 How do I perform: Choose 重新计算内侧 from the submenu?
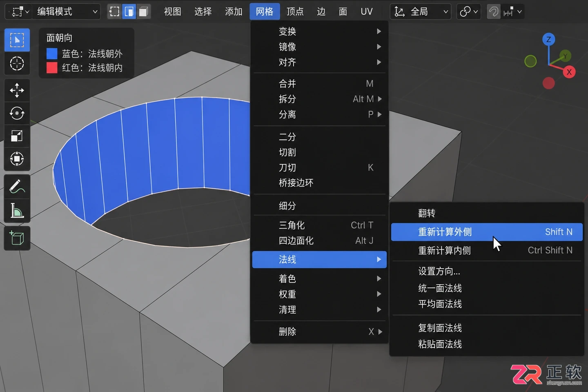(x=487, y=250)
